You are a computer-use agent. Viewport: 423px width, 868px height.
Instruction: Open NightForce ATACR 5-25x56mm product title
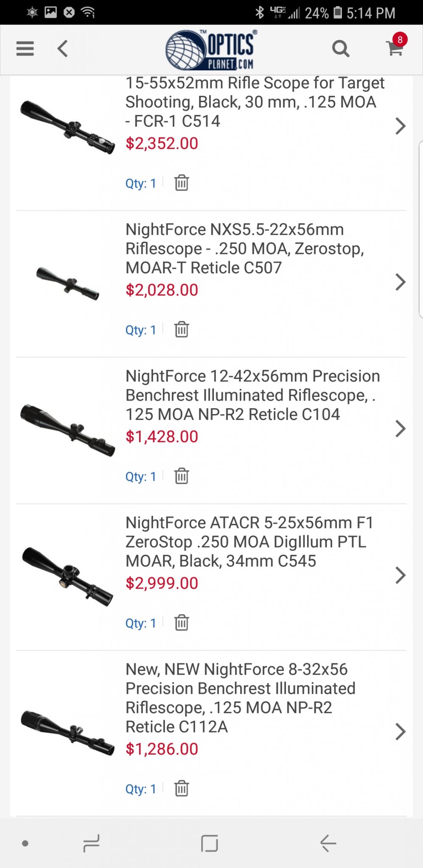click(249, 542)
